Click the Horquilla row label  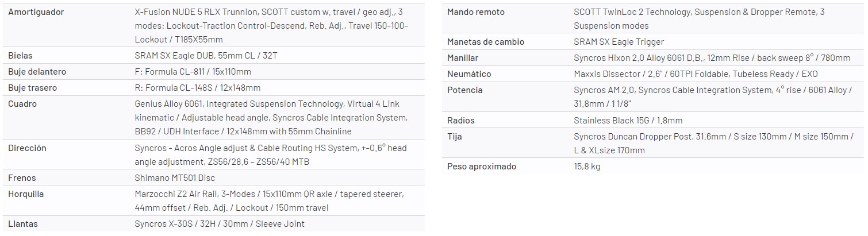coord(26,194)
